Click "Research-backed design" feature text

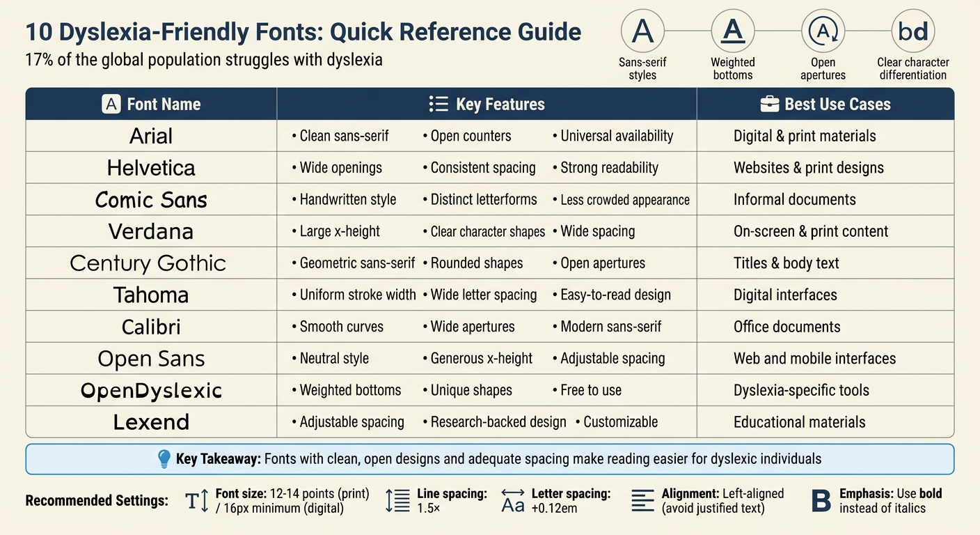pyautogui.click(x=498, y=422)
